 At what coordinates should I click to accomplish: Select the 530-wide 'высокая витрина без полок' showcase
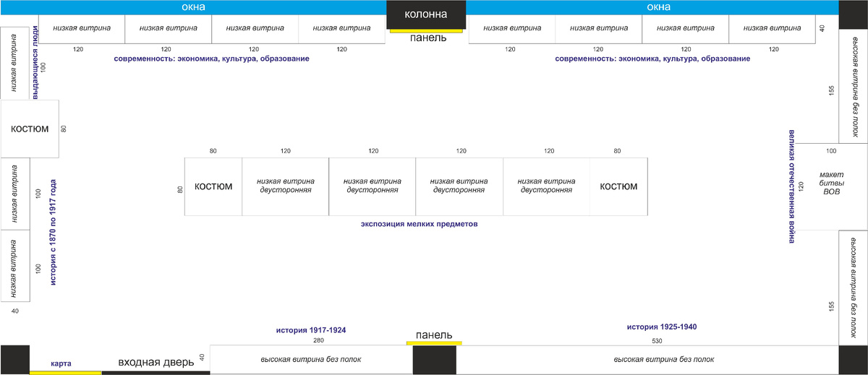pos(647,359)
